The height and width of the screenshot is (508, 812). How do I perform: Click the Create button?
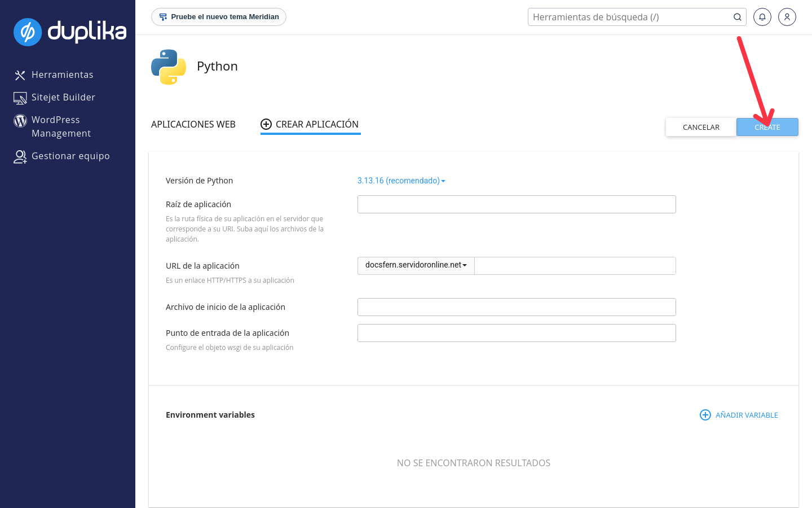point(767,127)
